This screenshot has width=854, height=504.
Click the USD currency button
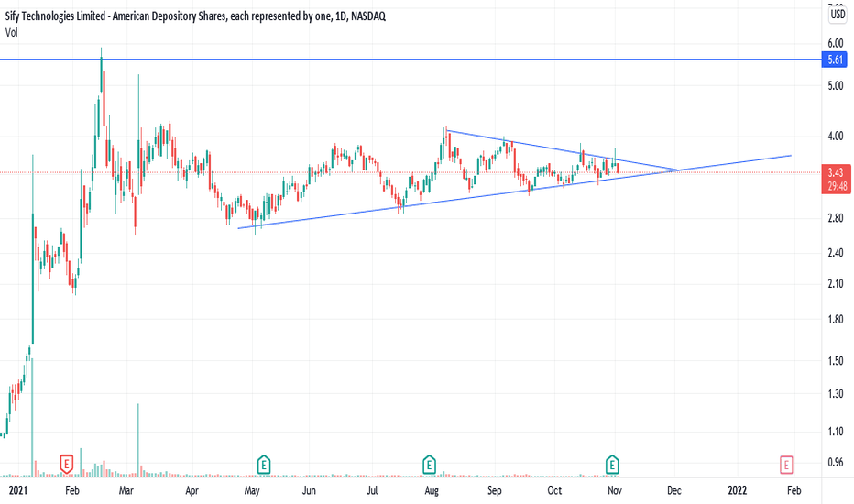click(x=838, y=15)
